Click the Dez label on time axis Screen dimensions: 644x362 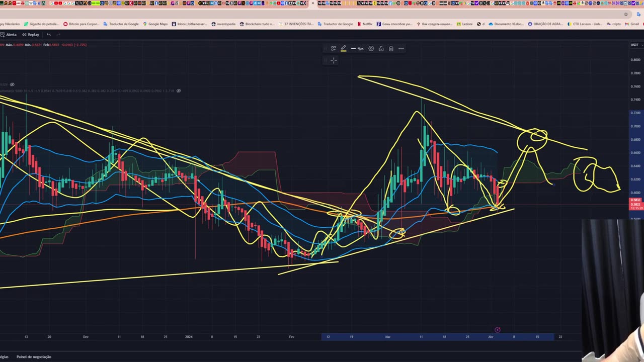(x=86, y=337)
